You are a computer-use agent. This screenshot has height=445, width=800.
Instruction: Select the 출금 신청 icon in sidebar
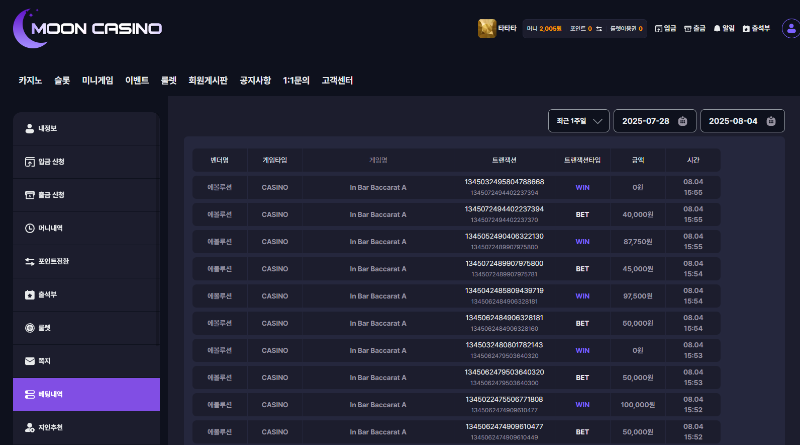(30, 195)
